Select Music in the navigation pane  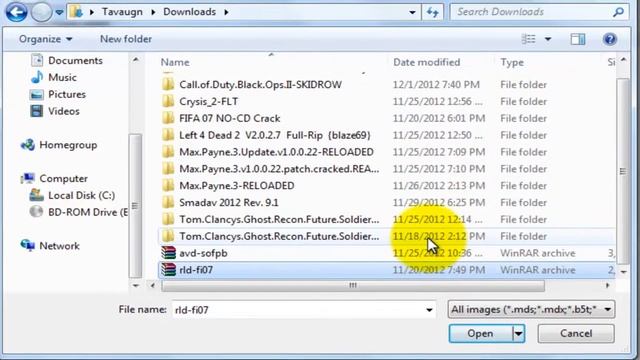coord(62,78)
